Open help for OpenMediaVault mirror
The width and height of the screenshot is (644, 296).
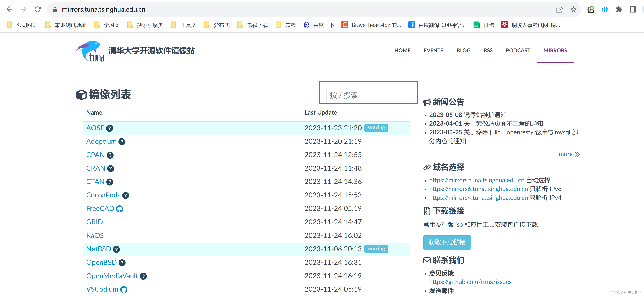[x=143, y=276]
